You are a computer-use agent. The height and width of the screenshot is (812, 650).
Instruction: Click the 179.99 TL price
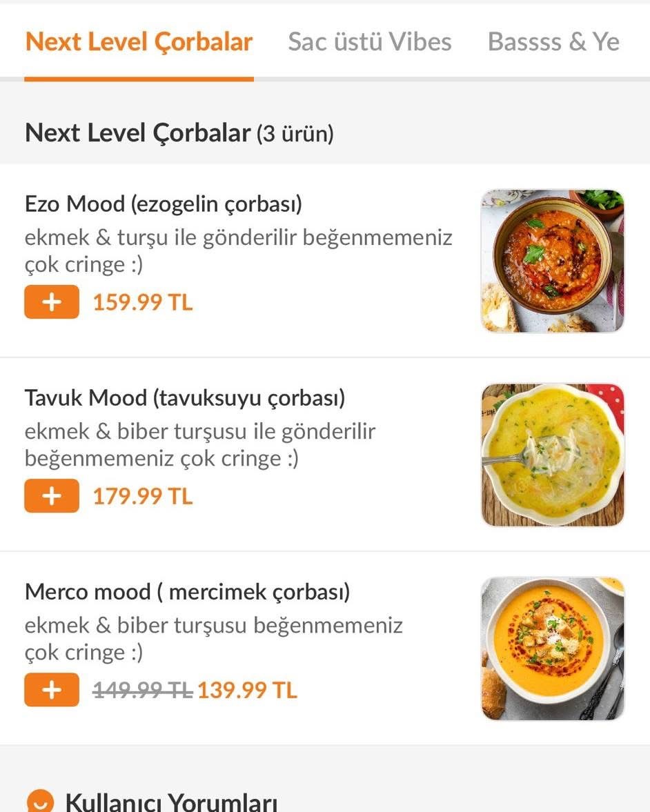pyautogui.click(x=143, y=497)
